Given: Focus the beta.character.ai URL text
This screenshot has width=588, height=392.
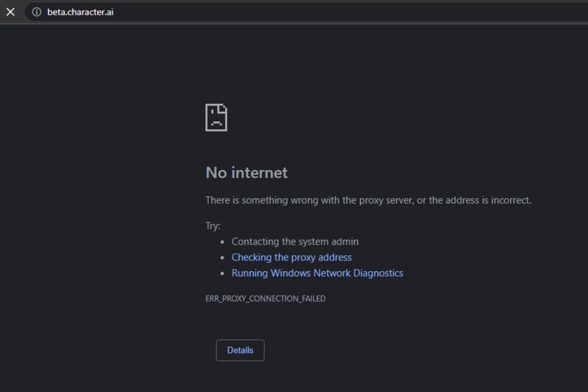Looking at the screenshot, I should [80, 12].
